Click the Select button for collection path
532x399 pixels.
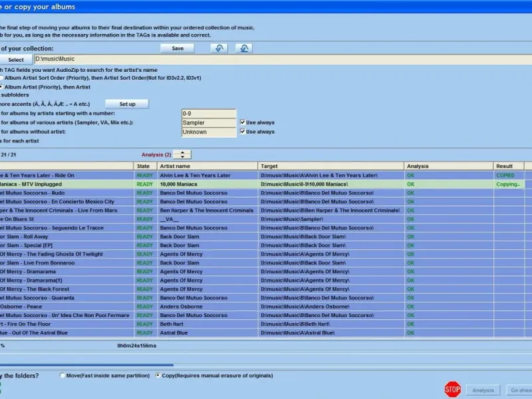[x=16, y=60]
